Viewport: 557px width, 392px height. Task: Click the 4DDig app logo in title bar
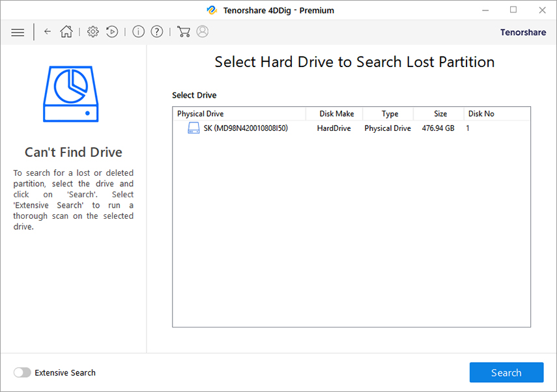click(x=212, y=10)
